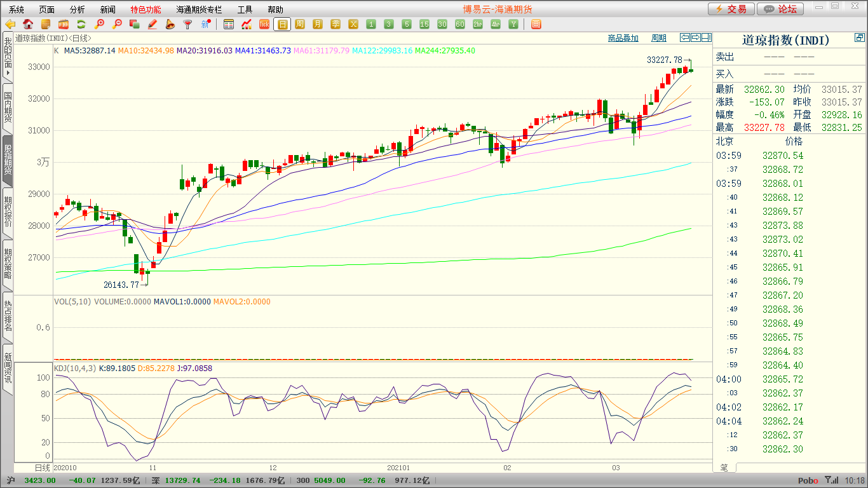
Task: Click the 新 news icon
Action: click(x=205, y=24)
